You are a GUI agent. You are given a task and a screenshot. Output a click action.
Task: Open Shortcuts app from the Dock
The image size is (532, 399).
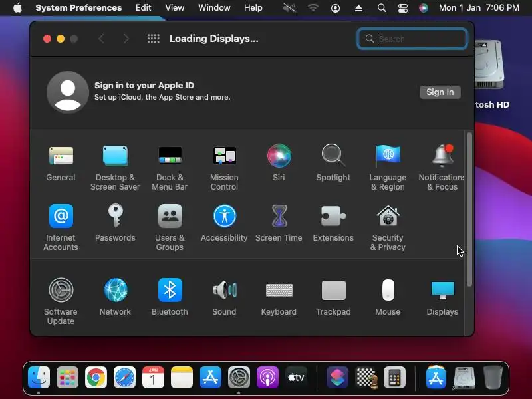pyautogui.click(x=337, y=377)
